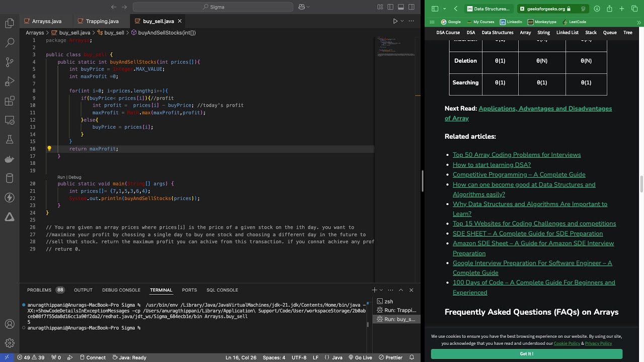Open the Top 50 Array Coding Problems link
644x362 pixels.
click(x=517, y=155)
